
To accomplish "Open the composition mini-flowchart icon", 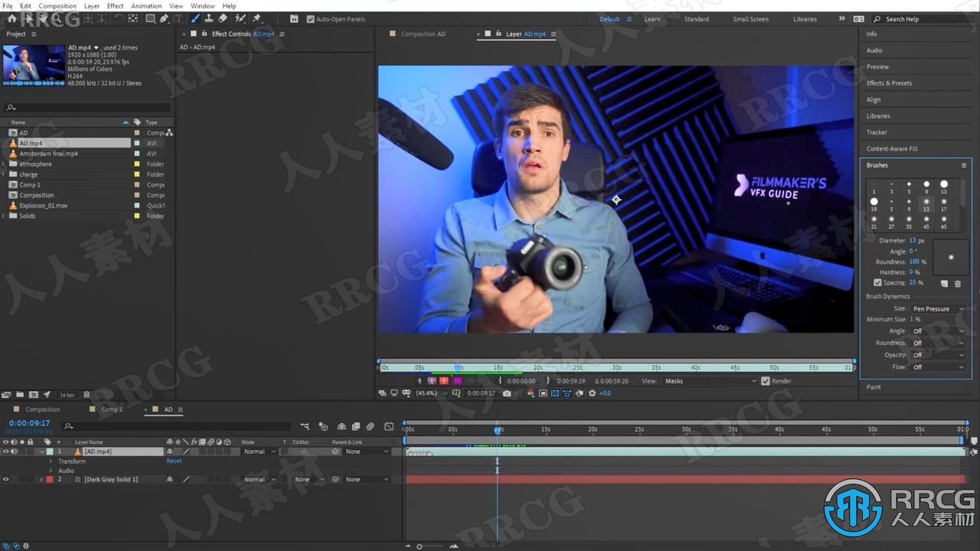I will pos(305,426).
